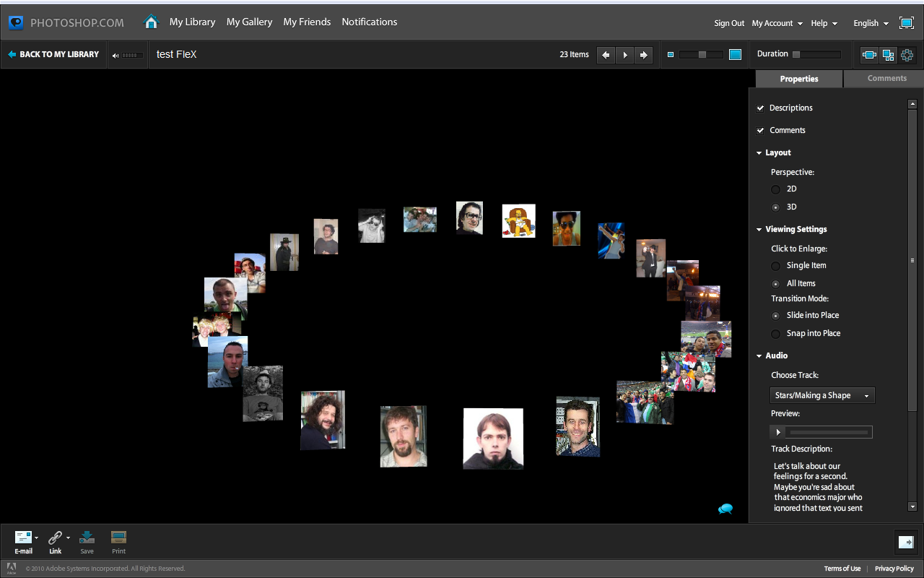Click Back to My Library
Screen dimensions: 924x578
click(x=53, y=54)
